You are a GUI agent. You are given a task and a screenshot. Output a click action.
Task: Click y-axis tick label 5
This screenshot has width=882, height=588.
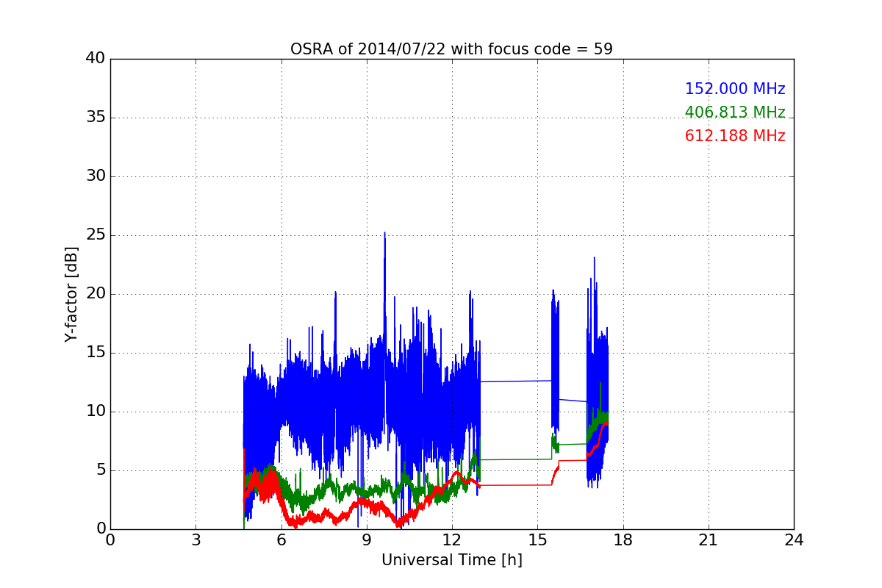click(x=100, y=470)
